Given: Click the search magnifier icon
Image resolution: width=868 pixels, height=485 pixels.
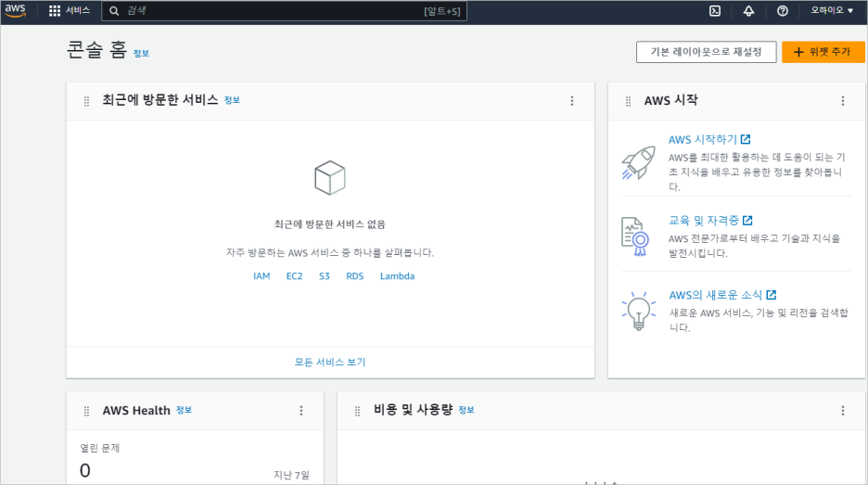Looking at the screenshot, I should 114,11.
